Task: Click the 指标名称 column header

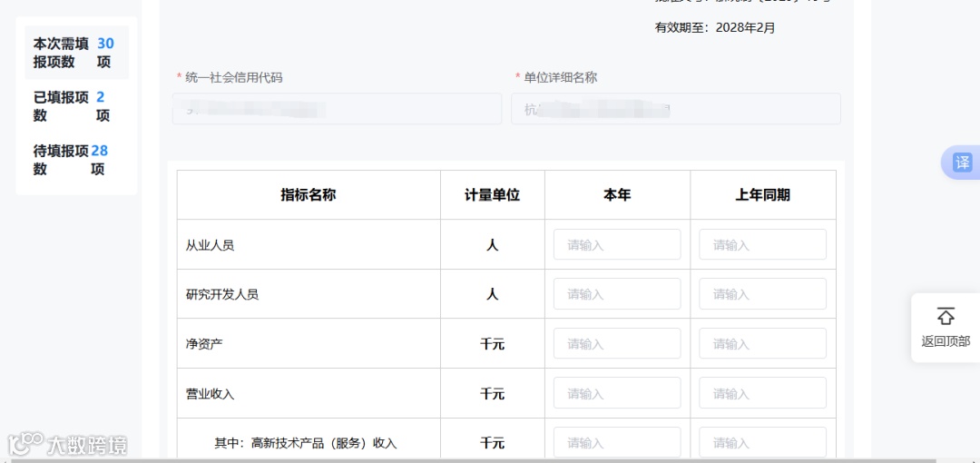Action: pyautogui.click(x=309, y=195)
